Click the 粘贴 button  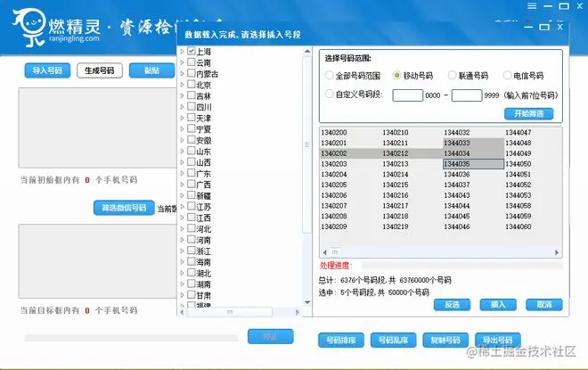click(x=151, y=70)
